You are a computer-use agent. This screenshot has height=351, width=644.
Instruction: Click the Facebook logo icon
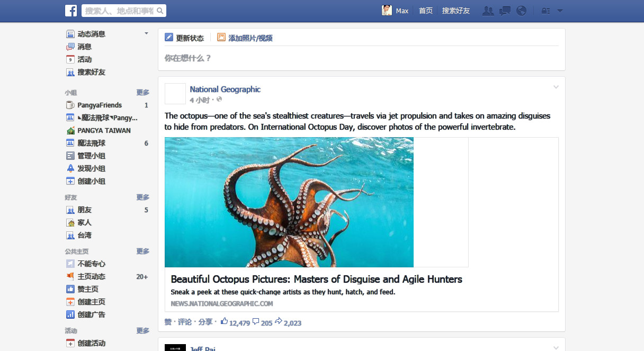click(x=71, y=11)
